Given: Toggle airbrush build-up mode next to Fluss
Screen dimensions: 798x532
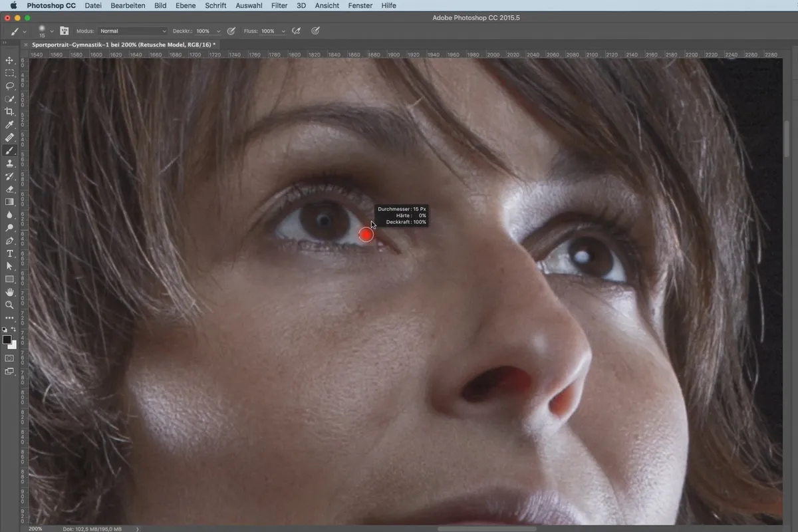Looking at the screenshot, I should coord(296,31).
